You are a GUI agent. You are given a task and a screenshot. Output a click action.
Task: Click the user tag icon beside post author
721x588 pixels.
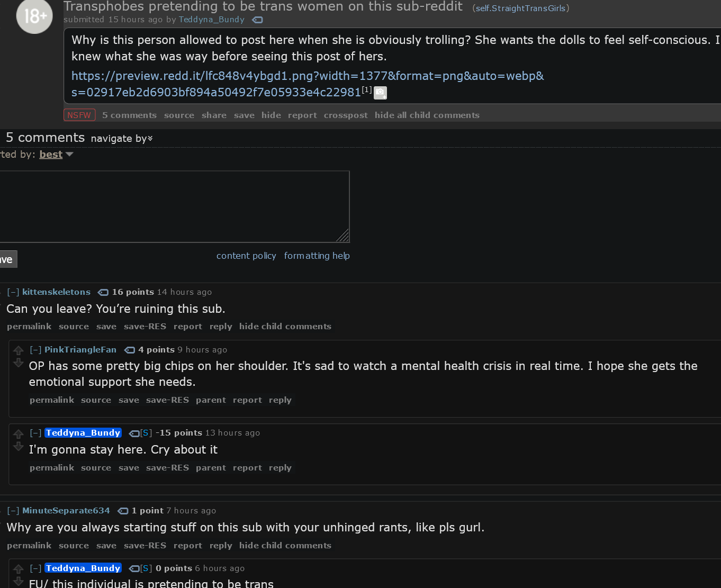point(257,20)
